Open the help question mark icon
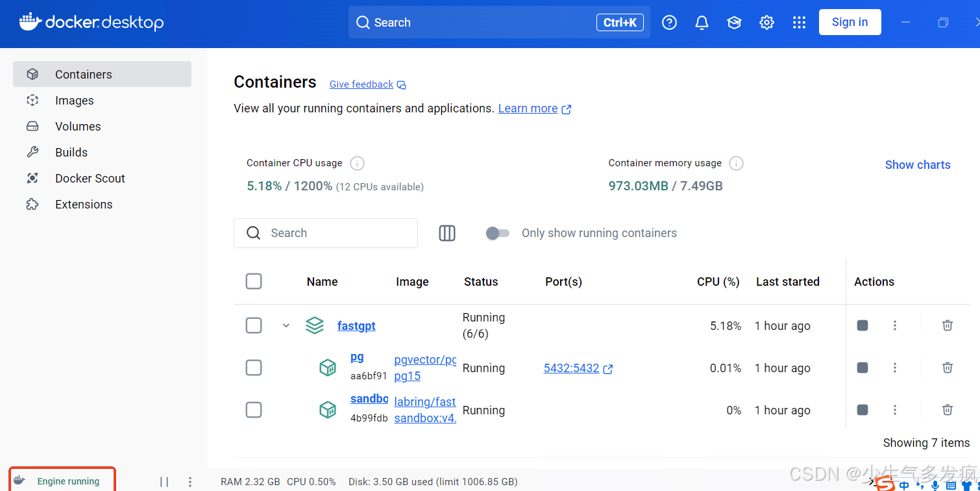The image size is (980, 491). [669, 23]
